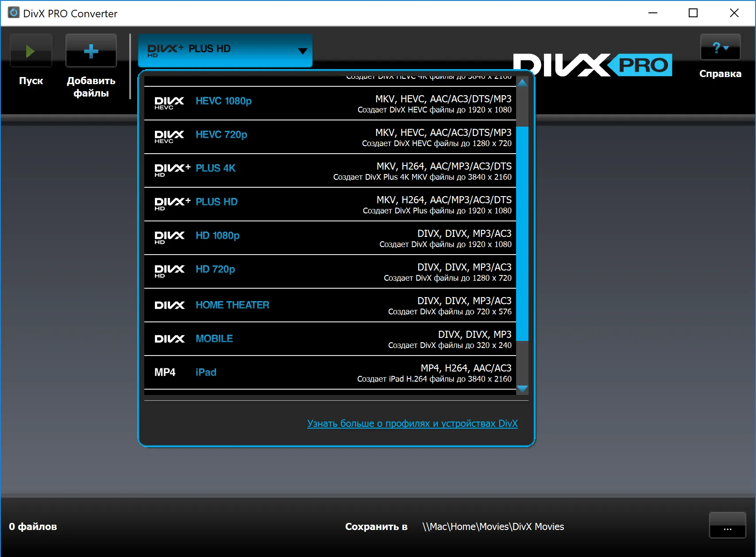756x557 pixels.
Task: Maximize the DivX PRO Converter window
Action: coord(693,13)
